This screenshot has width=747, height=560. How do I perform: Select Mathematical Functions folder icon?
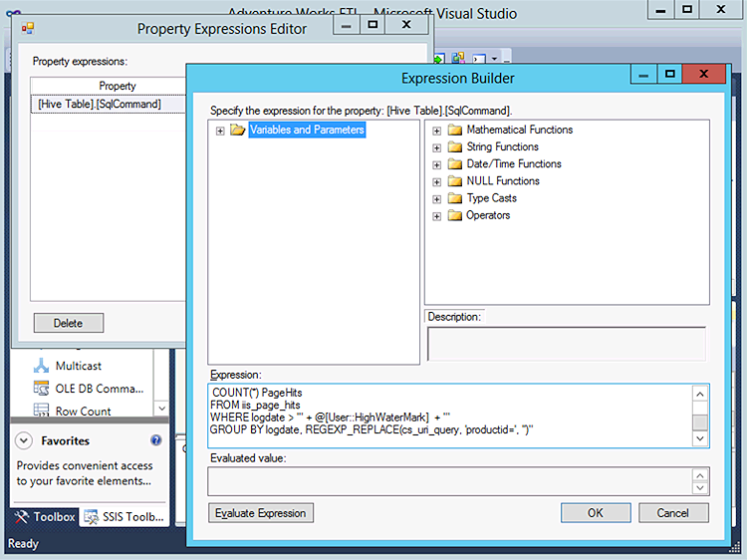click(x=455, y=130)
